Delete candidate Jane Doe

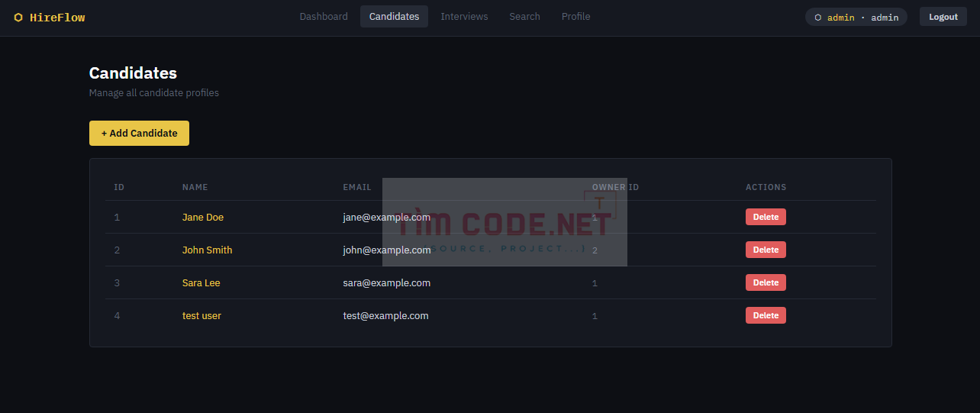coord(766,217)
